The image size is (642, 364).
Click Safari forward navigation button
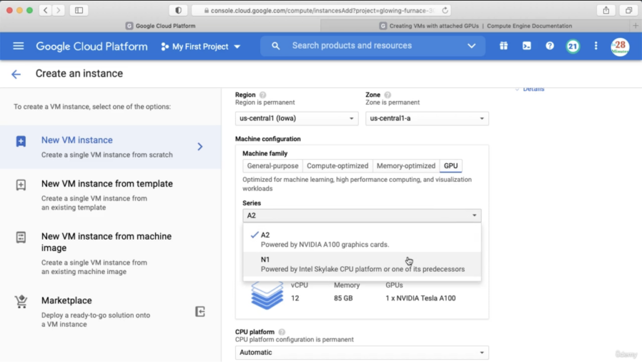(x=58, y=10)
